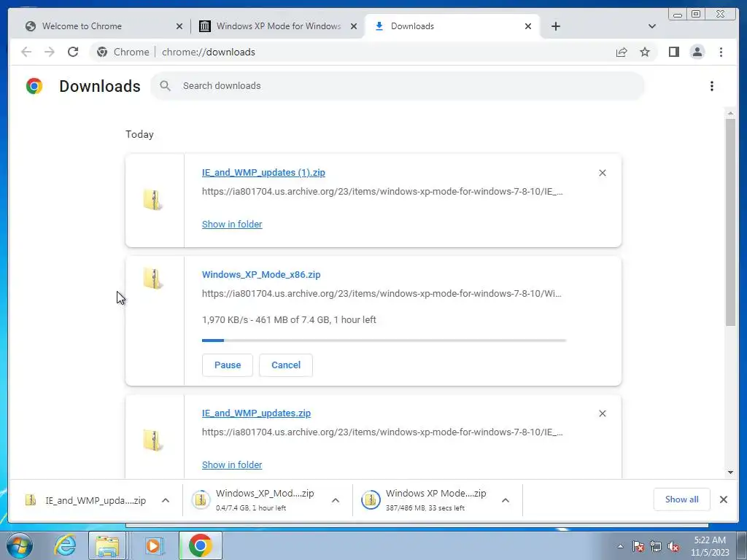Open the Chrome profile avatar
The width and height of the screenshot is (747, 560).
[x=697, y=52]
